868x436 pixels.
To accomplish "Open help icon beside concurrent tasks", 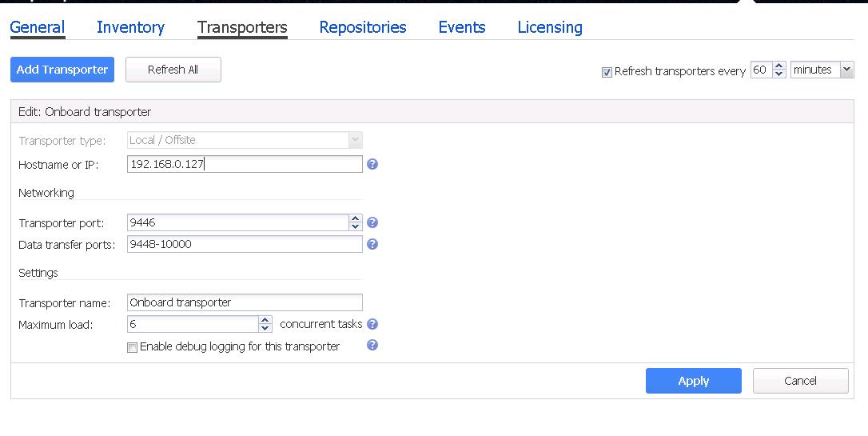I will click(372, 324).
